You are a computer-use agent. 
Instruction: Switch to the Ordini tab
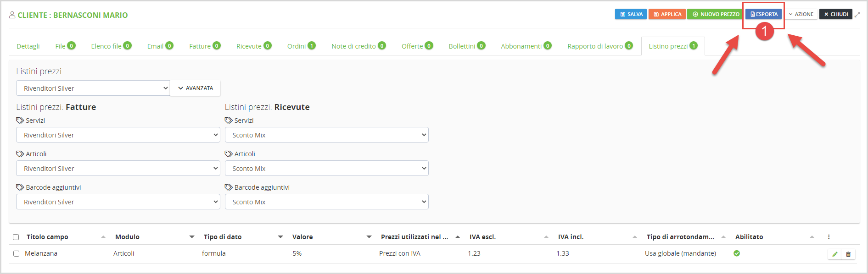[301, 46]
